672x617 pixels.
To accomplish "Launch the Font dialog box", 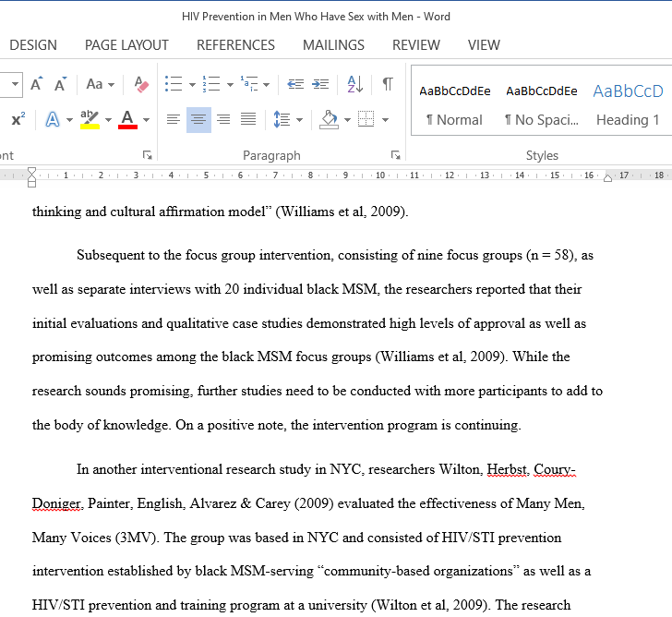I will [x=148, y=155].
